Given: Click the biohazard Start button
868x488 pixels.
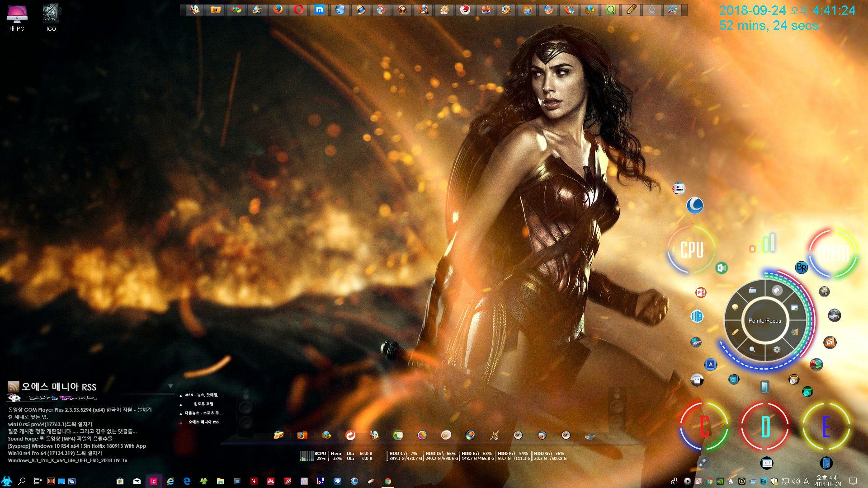Looking at the screenshot, I should (7, 481).
